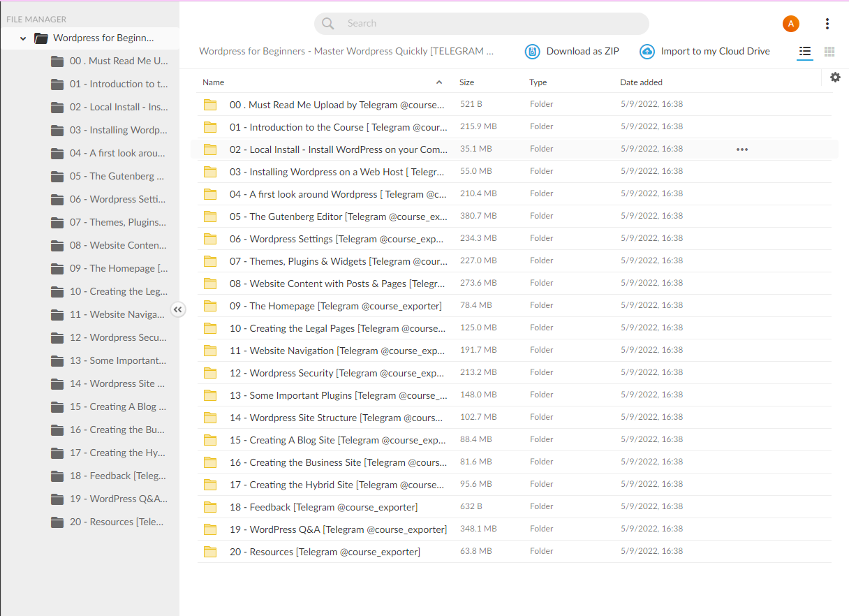Switch to list view
Image resolution: width=849 pixels, height=616 pixels.
coord(805,52)
